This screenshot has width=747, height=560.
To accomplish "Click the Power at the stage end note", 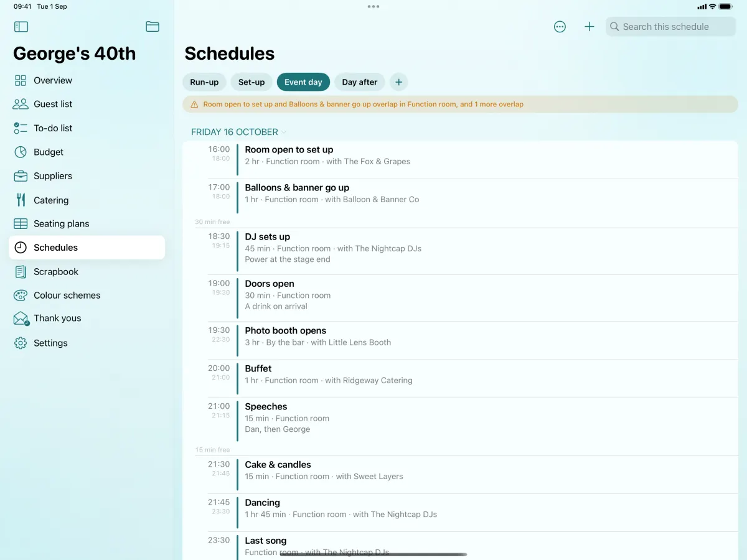I will pyautogui.click(x=288, y=259).
